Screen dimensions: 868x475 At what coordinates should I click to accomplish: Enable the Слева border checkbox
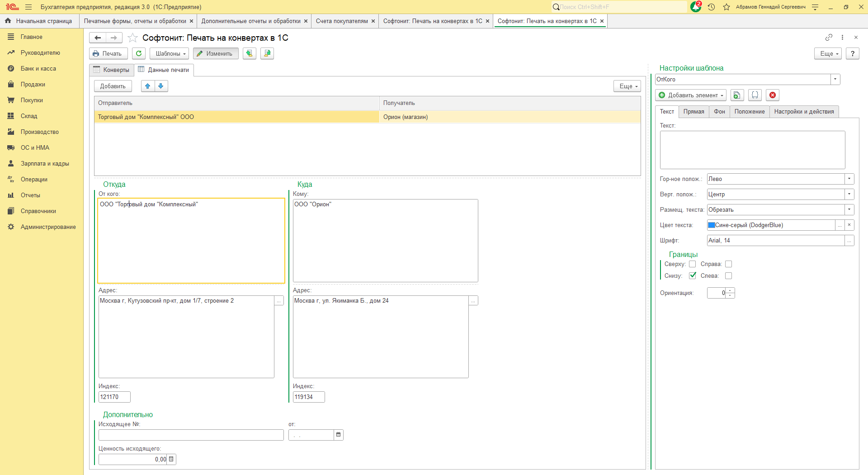(x=728, y=275)
